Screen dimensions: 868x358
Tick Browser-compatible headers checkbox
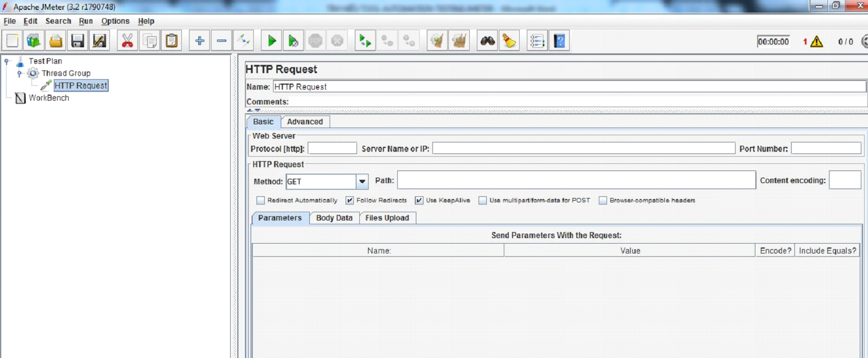coord(603,201)
